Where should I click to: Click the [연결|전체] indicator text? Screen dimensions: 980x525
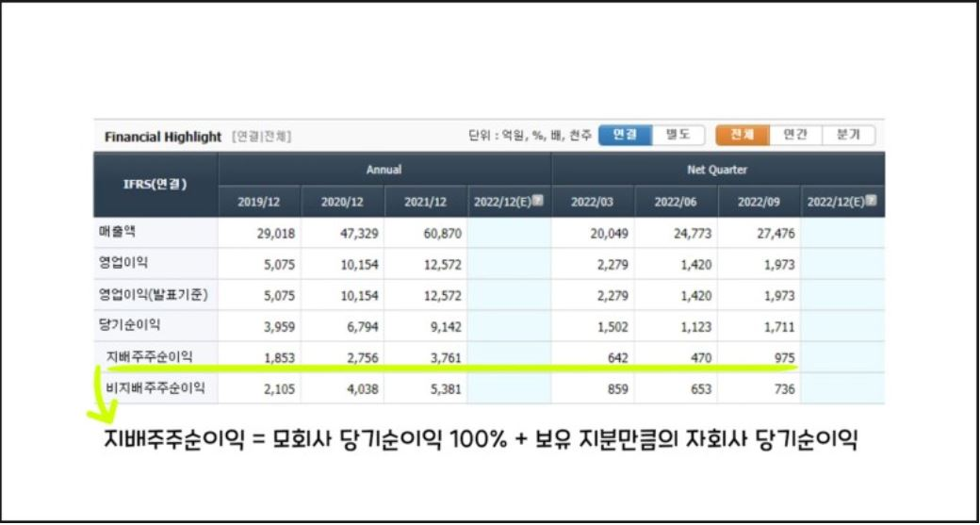[x=261, y=137]
